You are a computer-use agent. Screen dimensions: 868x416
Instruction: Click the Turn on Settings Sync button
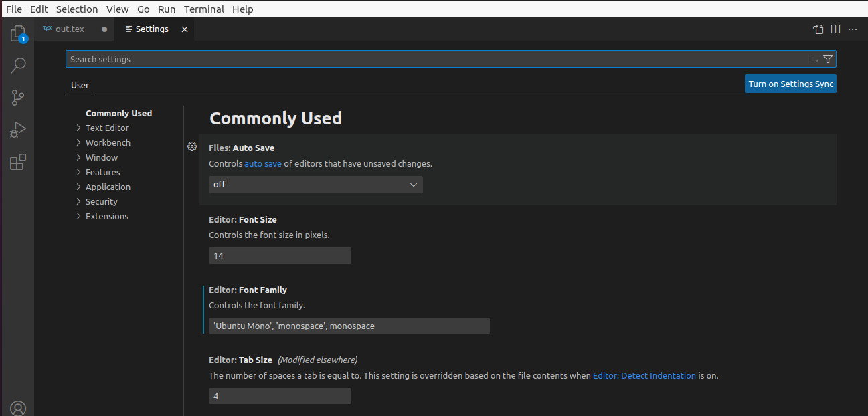[790, 84]
